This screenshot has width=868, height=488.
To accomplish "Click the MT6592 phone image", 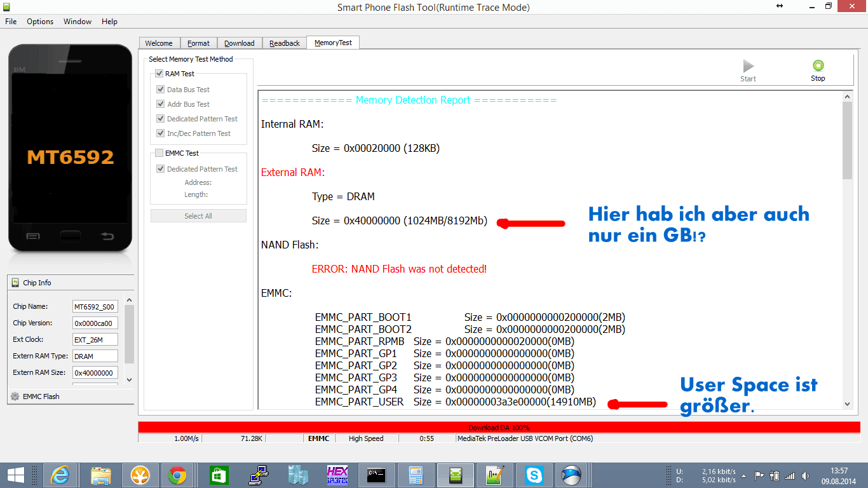I will 70,149.
